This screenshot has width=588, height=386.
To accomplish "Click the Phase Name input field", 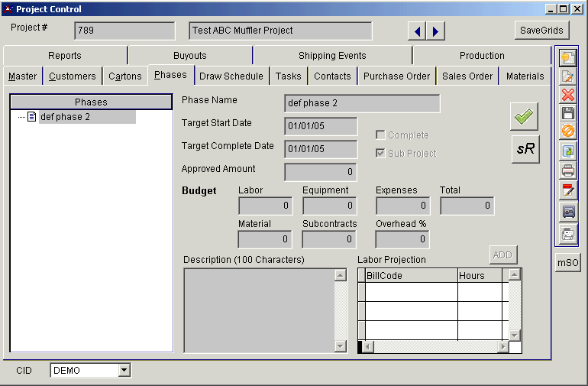I will coord(362,104).
